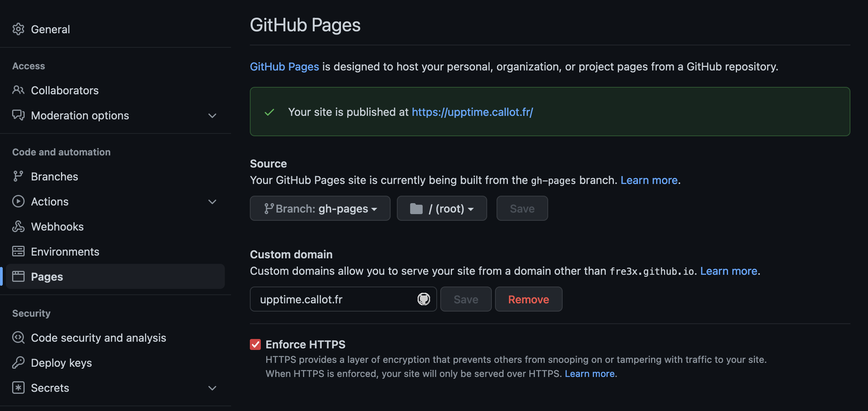Screen dimensions: 868x411
Task: Open the published site link upptime.callot.fr
Action: (472, 112)
